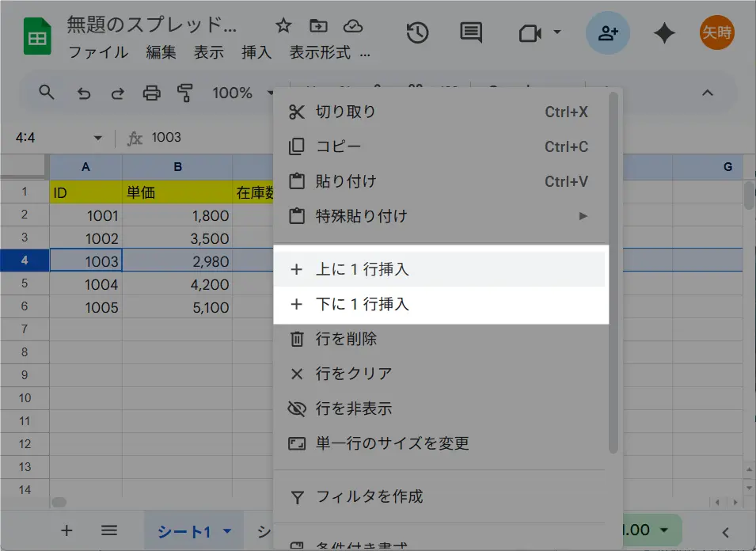Expand the name box dropdown arrow
756x551 pixels.
click(x=98, y=138)
